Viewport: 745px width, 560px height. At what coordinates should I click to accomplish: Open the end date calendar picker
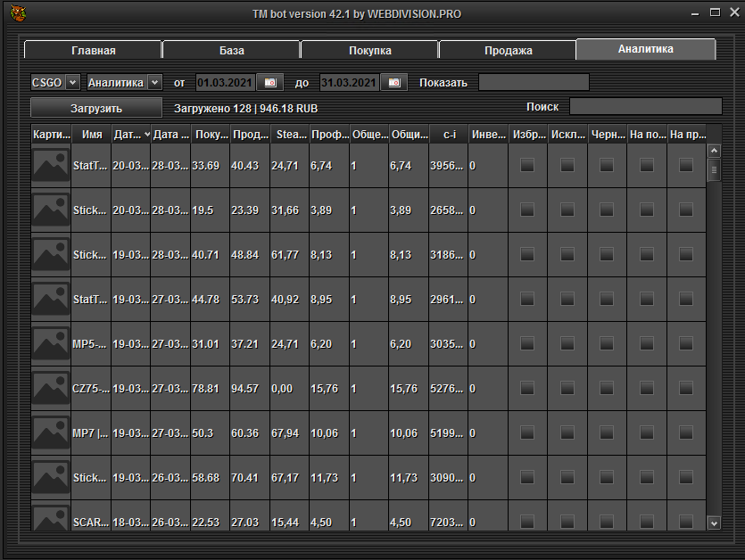click(393, 83)
